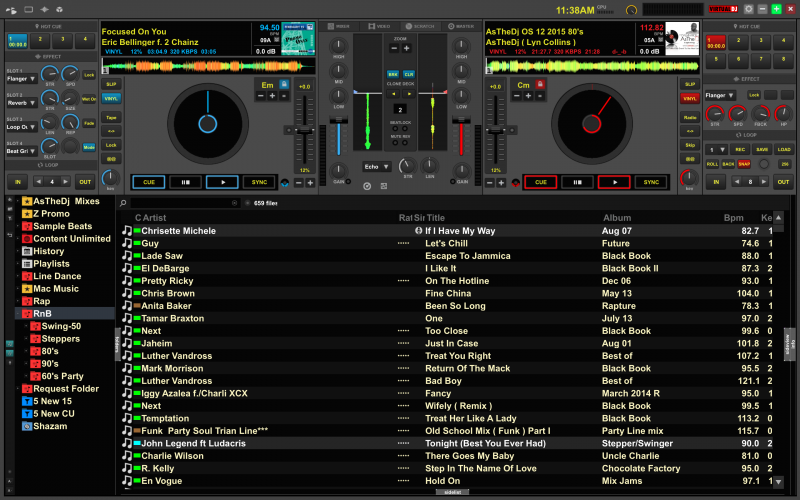This screenshot has width=800, height=500.
Task: Open the Slot 2 Reverb effect dropdown
Action: [21, 102]
